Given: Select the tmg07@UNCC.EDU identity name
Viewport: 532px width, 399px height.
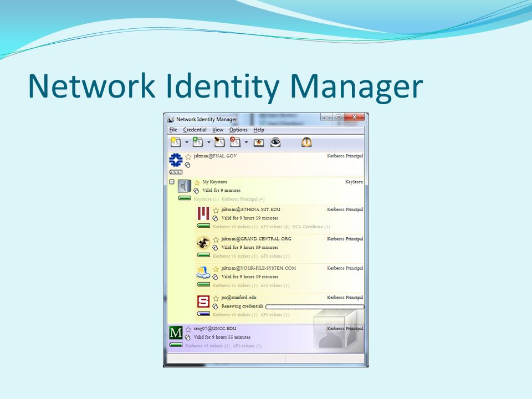Looking at the screenshot, I should pos(215,329).
